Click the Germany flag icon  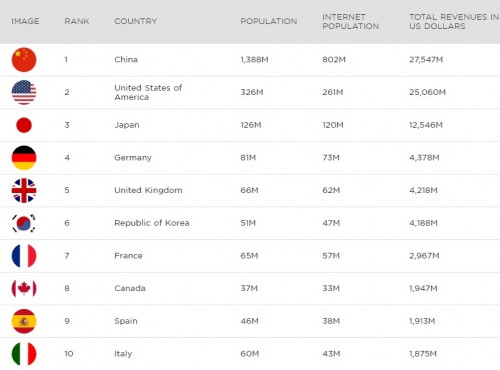pos(24,158)
